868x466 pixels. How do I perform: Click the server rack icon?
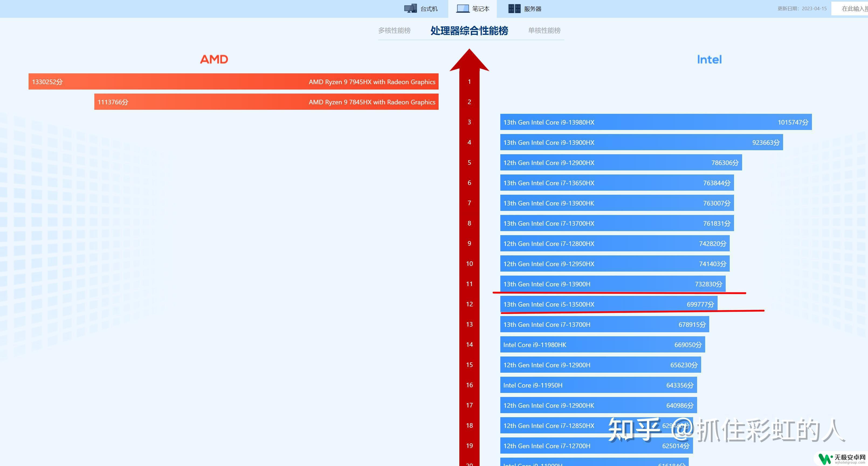coord(514,8)
